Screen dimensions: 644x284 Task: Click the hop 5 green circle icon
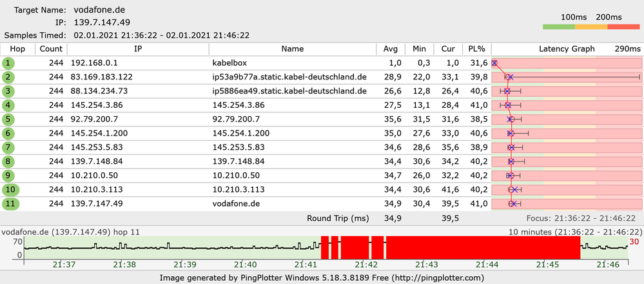pyautogui.click(x=8, y=119)
